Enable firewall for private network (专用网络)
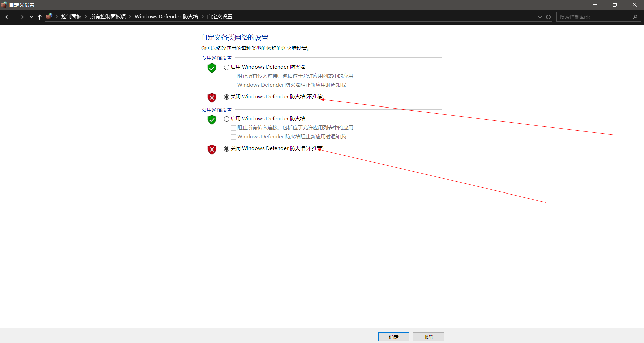The width and height of the screenshot is (644, 343). [x=265, y=67]
